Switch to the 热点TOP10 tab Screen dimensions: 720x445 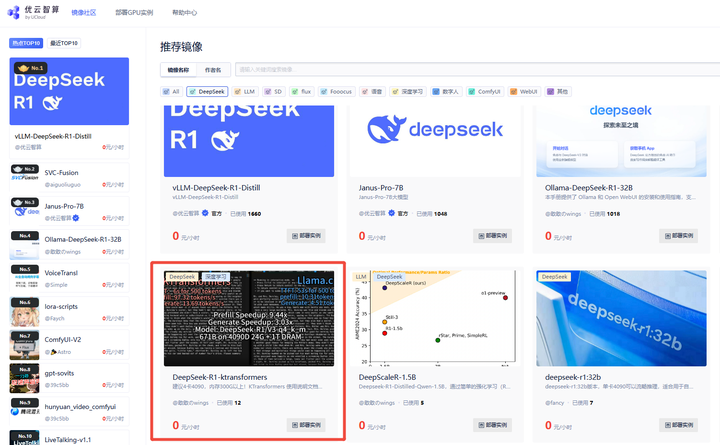coord(26,43)
